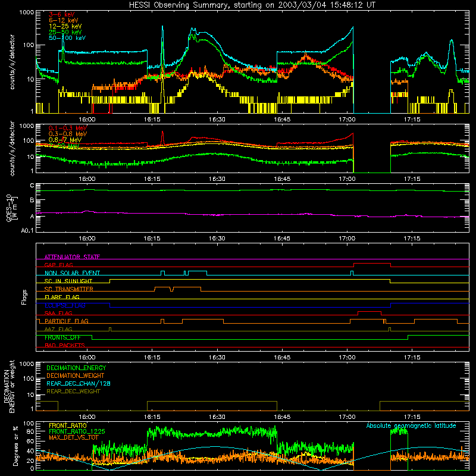Click the FRONTS_OFF flag label

pos(62,337)
